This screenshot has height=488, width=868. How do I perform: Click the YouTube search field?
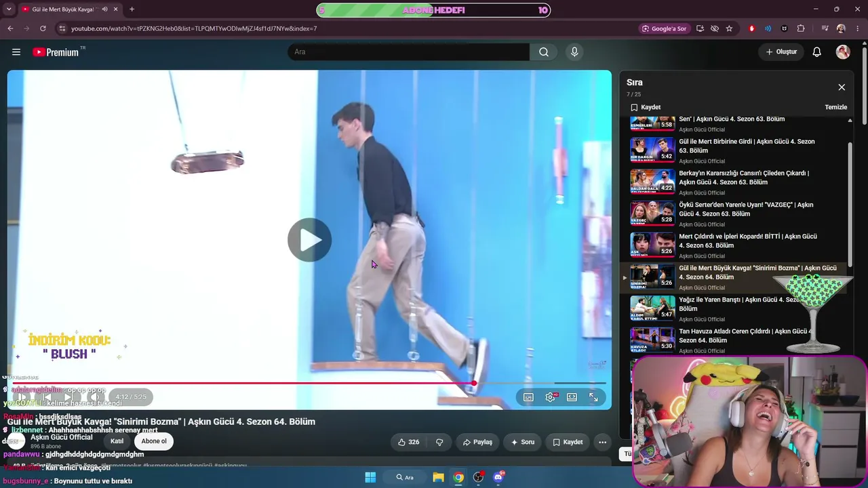pos(408,52)
